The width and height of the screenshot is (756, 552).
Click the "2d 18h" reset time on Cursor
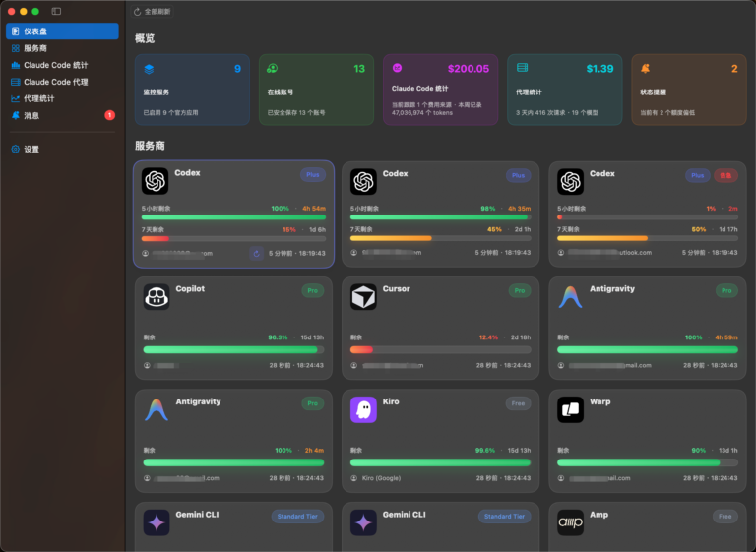point(521,337)
